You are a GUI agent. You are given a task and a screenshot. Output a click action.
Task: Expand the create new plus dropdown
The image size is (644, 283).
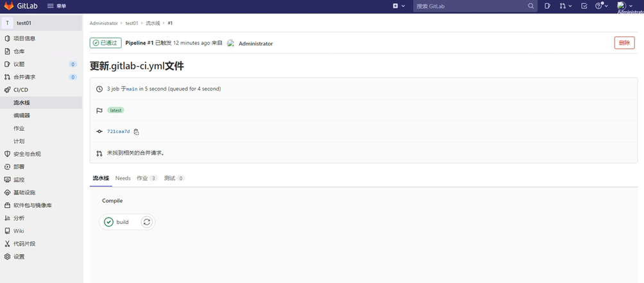click(x=398, y=6)
